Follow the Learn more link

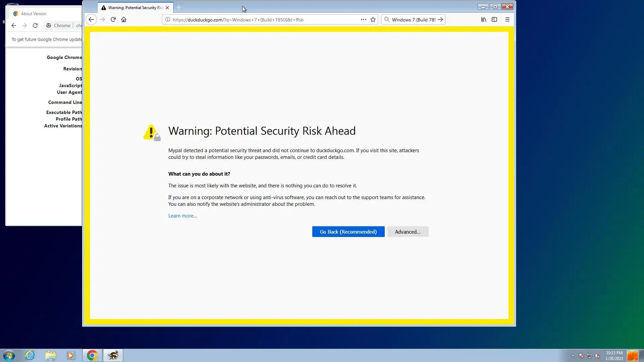point(182,216)
